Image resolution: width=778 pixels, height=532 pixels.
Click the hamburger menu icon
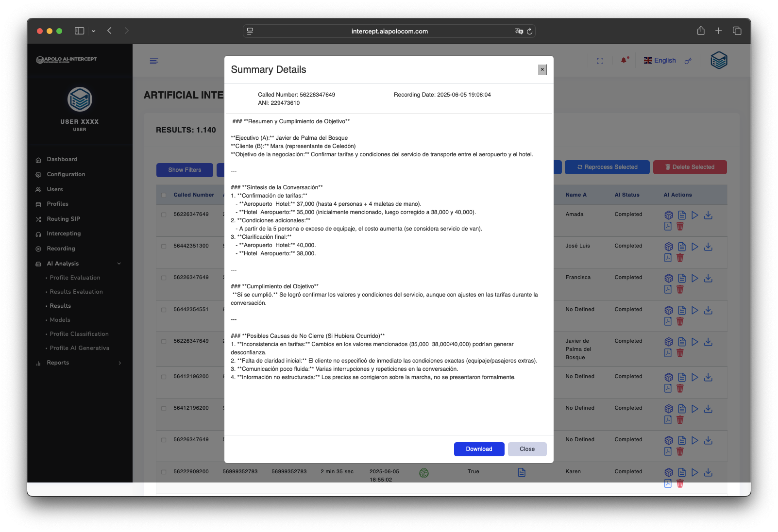coord(154,61)
